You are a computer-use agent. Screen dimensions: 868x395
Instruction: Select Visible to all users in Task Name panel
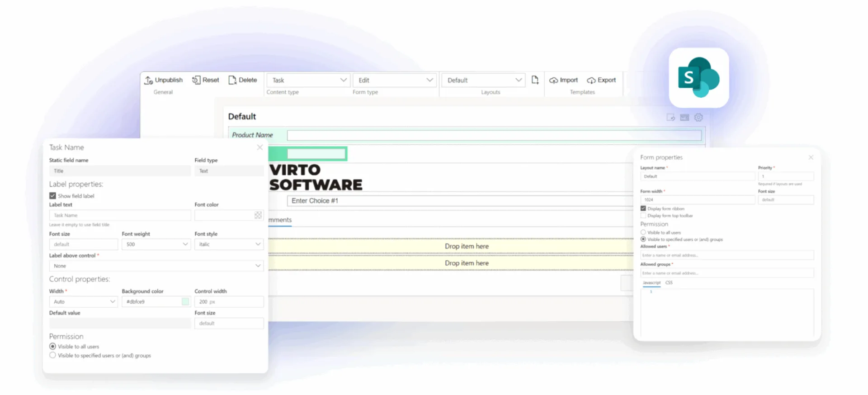click(52, 347)
